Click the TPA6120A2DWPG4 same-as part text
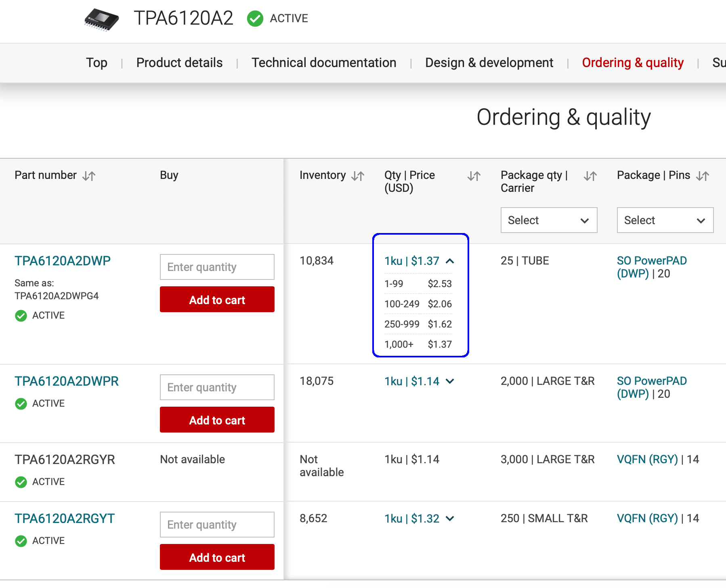This screenshot has width=726, height=588. click(x=57, y=296)
